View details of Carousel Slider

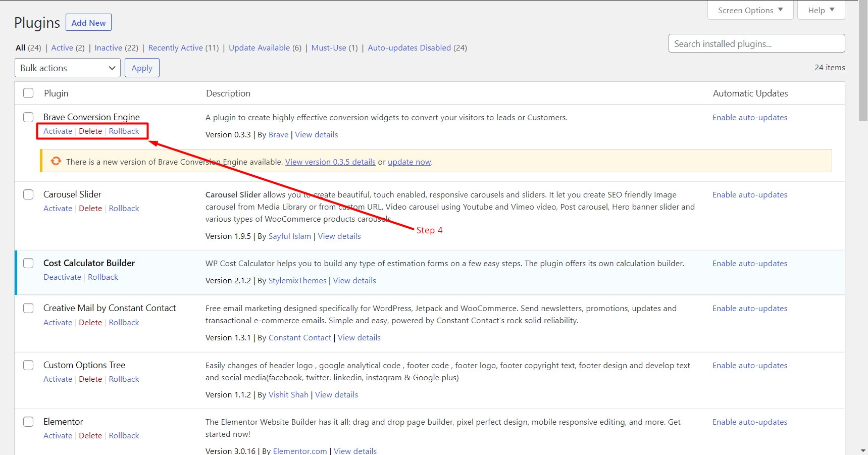click(x=339, y=236)
